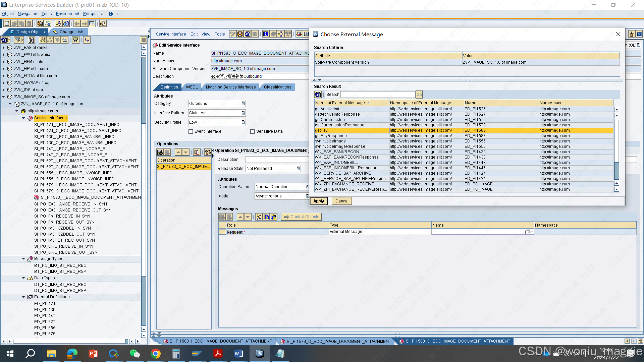Click the input help icon in Request Name field
The image size is (644, 362).
[x=528, y=232]
